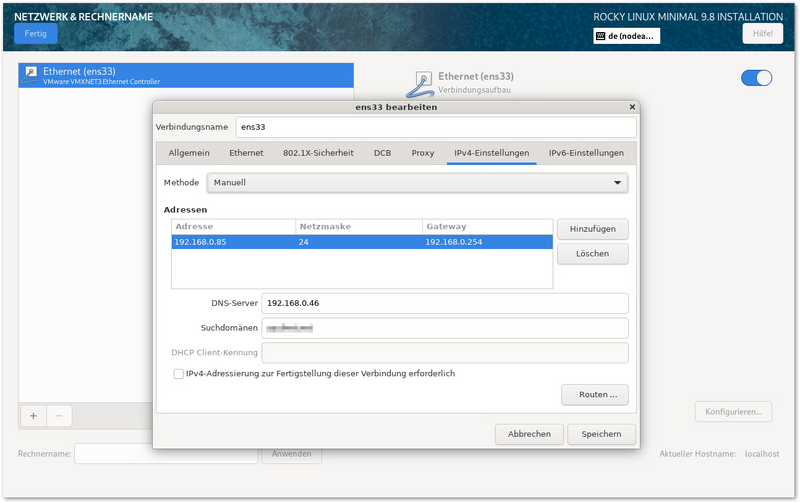Screen dimensions: 800x503
Task: Click the Gateway column header
Action: pyautogui.click(x=487, y=227)
